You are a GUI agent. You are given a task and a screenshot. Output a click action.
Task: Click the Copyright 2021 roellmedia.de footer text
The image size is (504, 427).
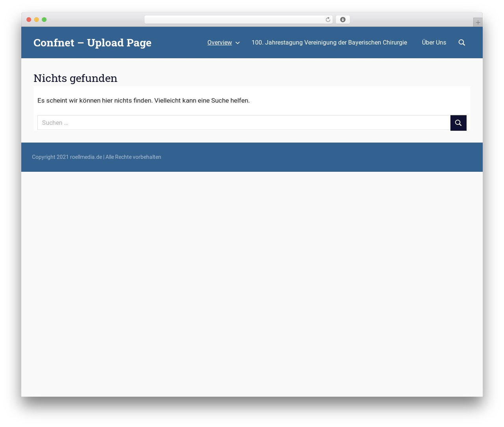coord(96,157)
